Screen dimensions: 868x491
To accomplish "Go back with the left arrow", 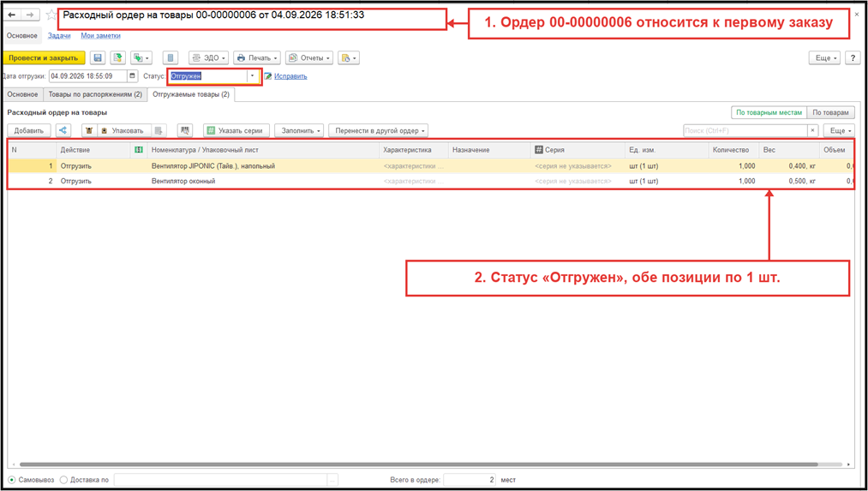I will 12,15.
